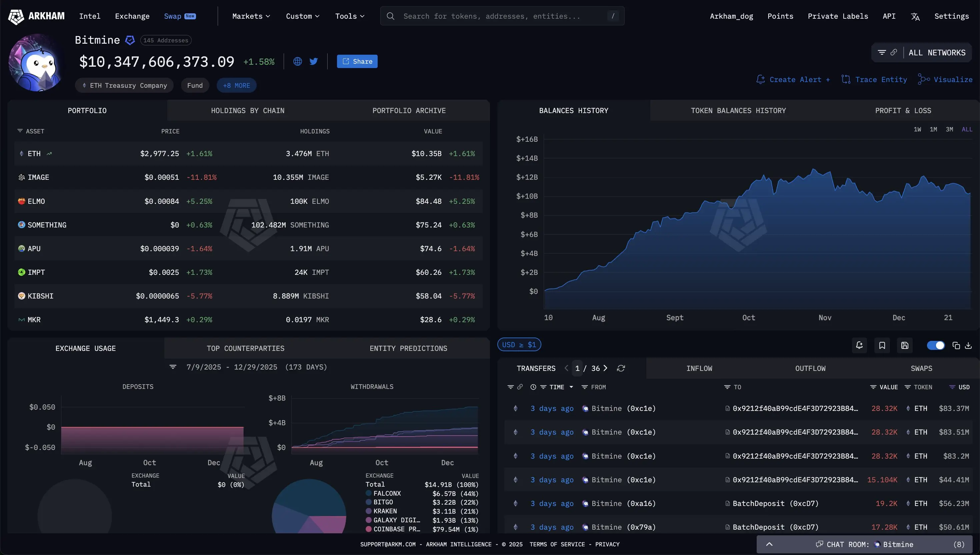This screenshot has height=555, width=980.
Task: Expand +8 MORE entity tags
Action: pyautogui.click(x=236, y=85)
